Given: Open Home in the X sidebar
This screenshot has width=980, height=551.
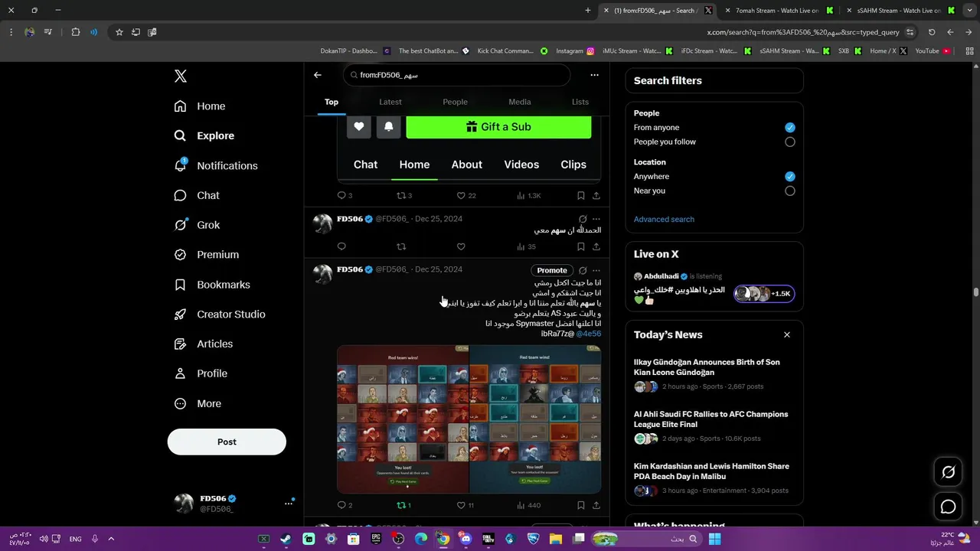Looking at the screenshot, I should (200, 106).
